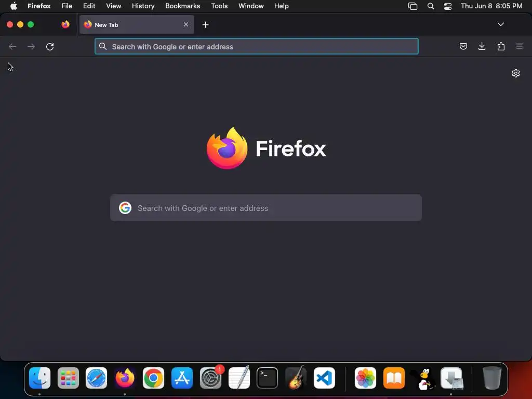Open Launchpad from the dock
Screen dimensions: 532x399
pyautogui.click(x=68, y=378)
